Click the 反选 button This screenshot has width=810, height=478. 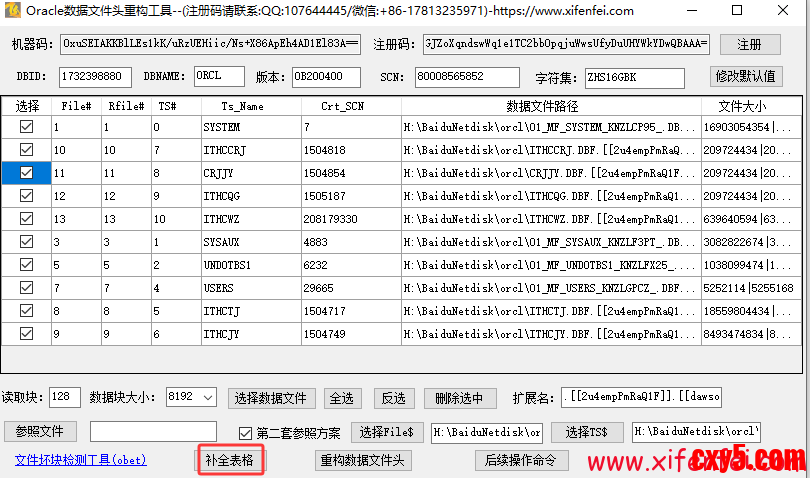click(394, 398)
